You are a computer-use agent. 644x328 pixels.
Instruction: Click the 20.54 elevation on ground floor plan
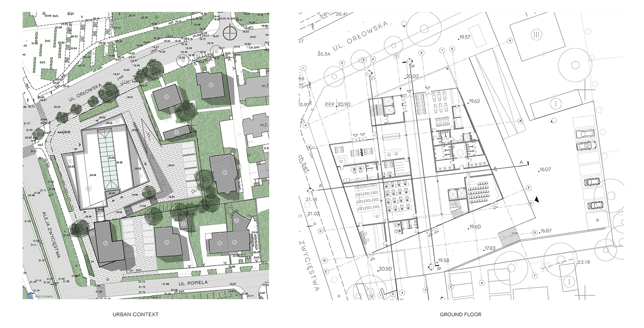tap(324, 54)
